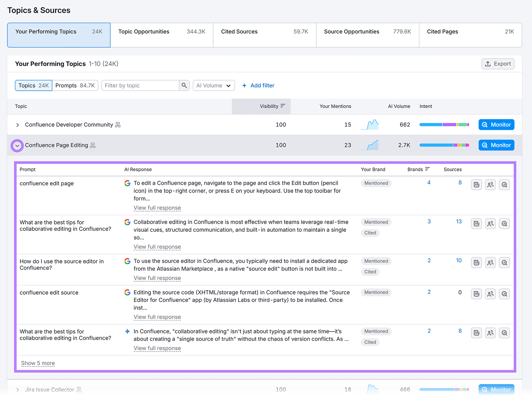Open the full response copy icon for 'confluence edit page'
The height and width of the screenshot is (399, 532).
click(476, 185)
